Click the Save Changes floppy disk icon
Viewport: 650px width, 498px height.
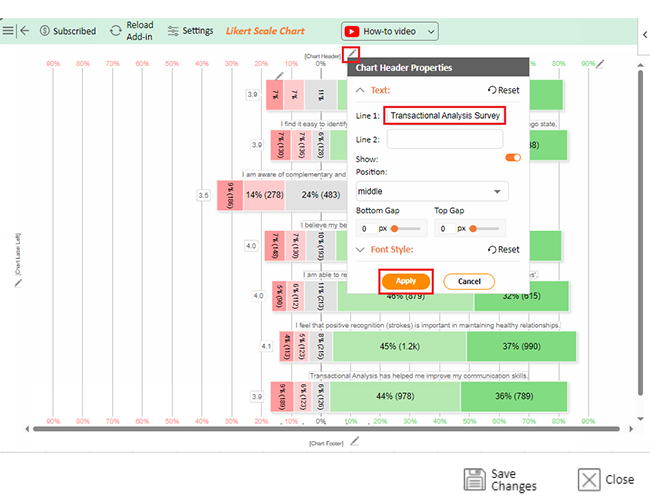point(474,479)
